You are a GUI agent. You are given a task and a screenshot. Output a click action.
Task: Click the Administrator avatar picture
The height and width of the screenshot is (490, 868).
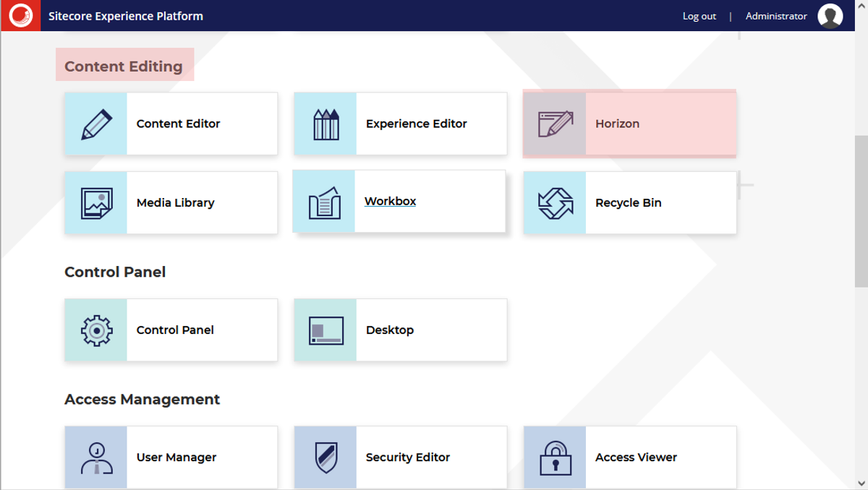830,16
